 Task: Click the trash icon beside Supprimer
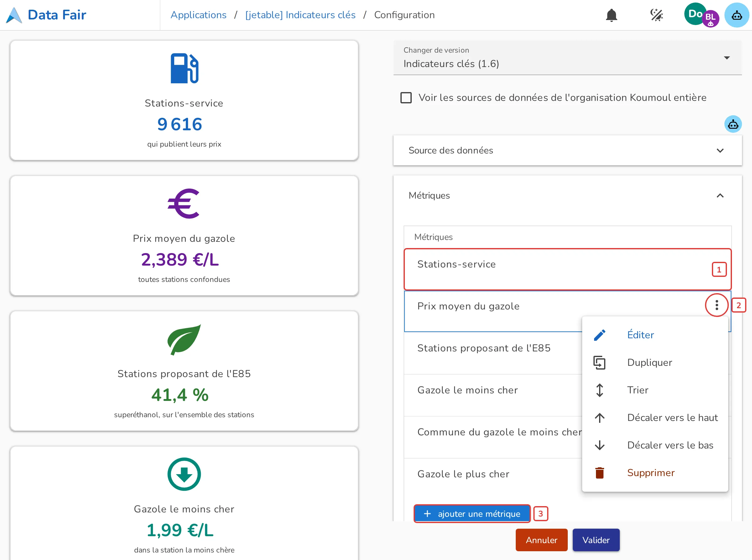[599, 473]
